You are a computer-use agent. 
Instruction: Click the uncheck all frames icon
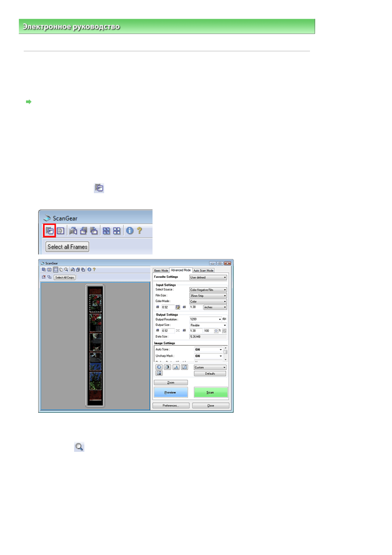point(117,231)
